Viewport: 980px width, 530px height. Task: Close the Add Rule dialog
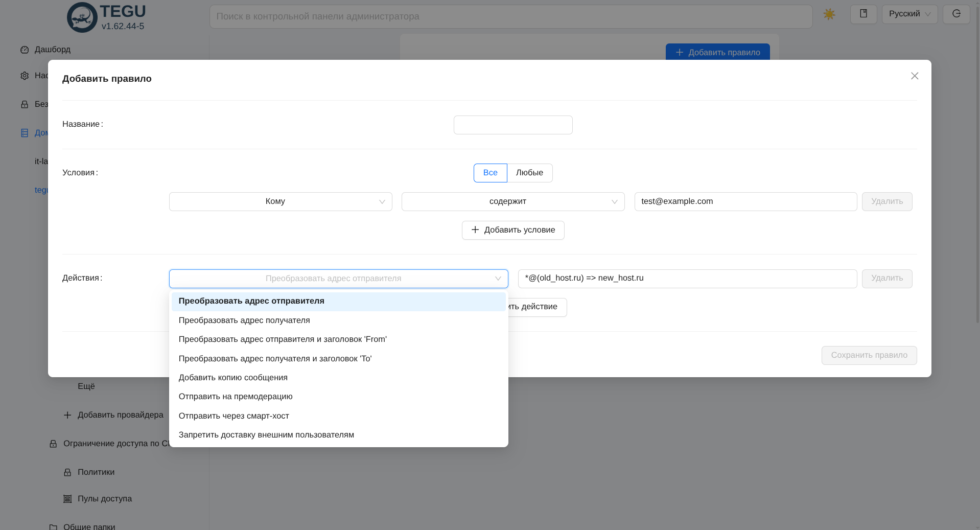click(914, 76)
